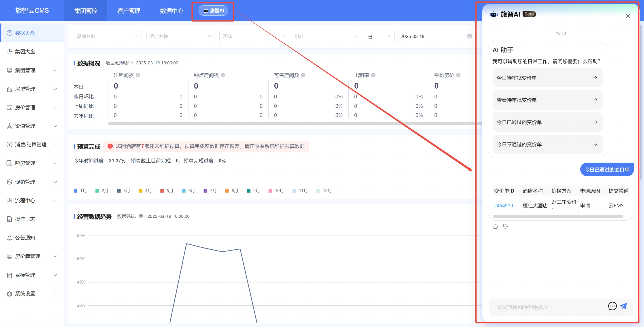
Task: Expand the 房型管理 submenu chevron
Action: (x=55, y=89)
